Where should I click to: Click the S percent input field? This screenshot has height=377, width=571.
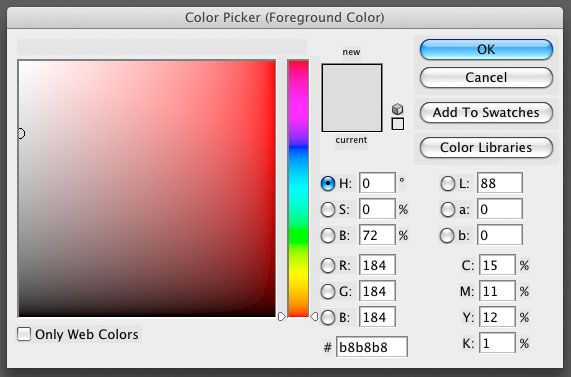pyautogui.click(x=377, y=209)
